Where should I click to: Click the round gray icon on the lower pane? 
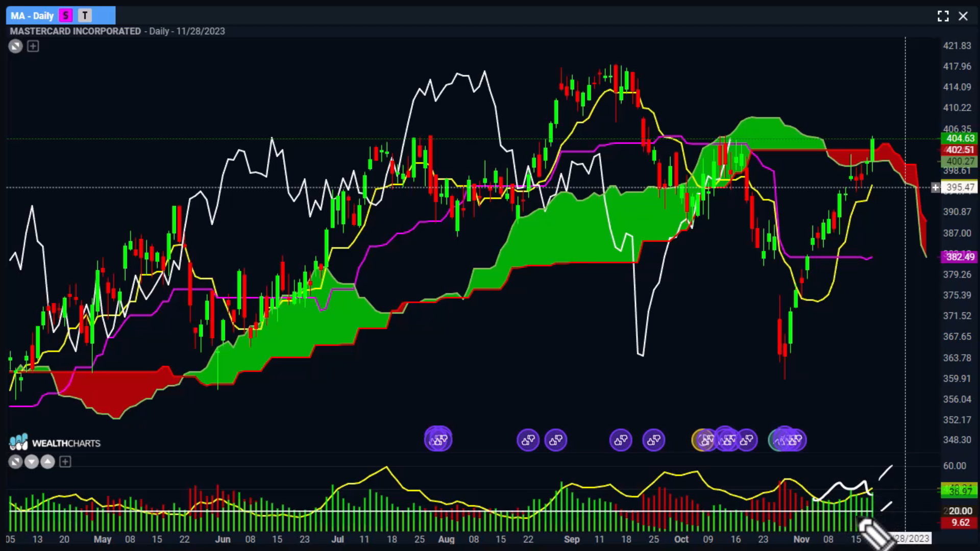tap(15, 462)
